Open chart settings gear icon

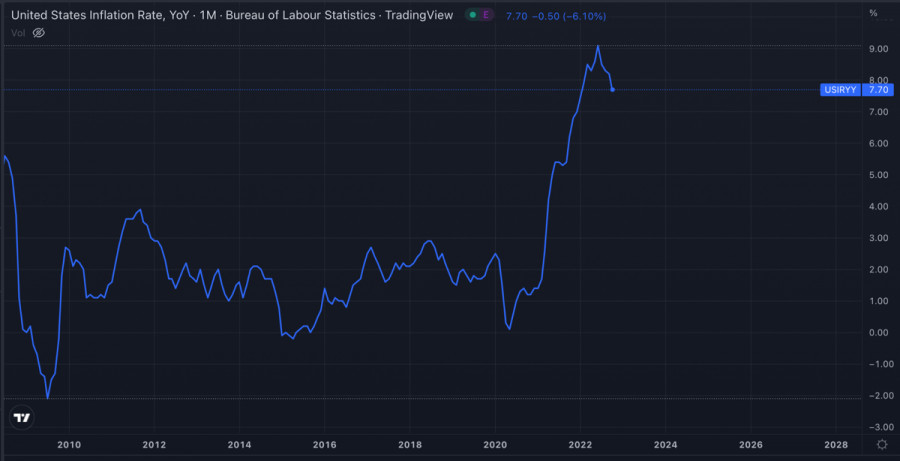[x=882, y=444]
